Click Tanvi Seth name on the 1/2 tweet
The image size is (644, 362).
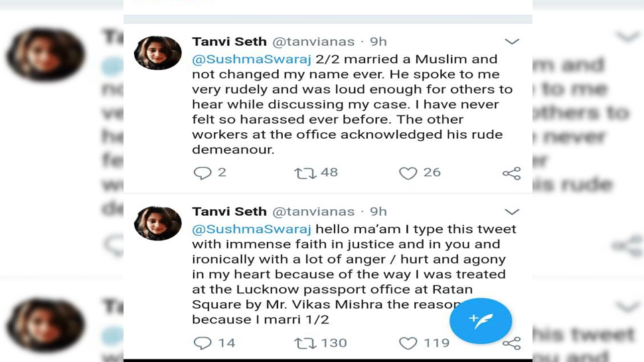coord(229,212)
